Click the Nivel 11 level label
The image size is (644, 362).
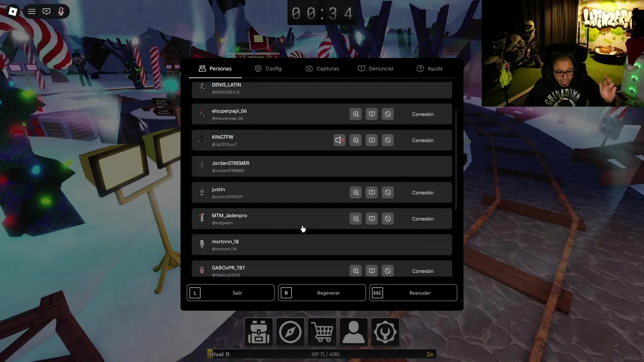pos(219,354)
